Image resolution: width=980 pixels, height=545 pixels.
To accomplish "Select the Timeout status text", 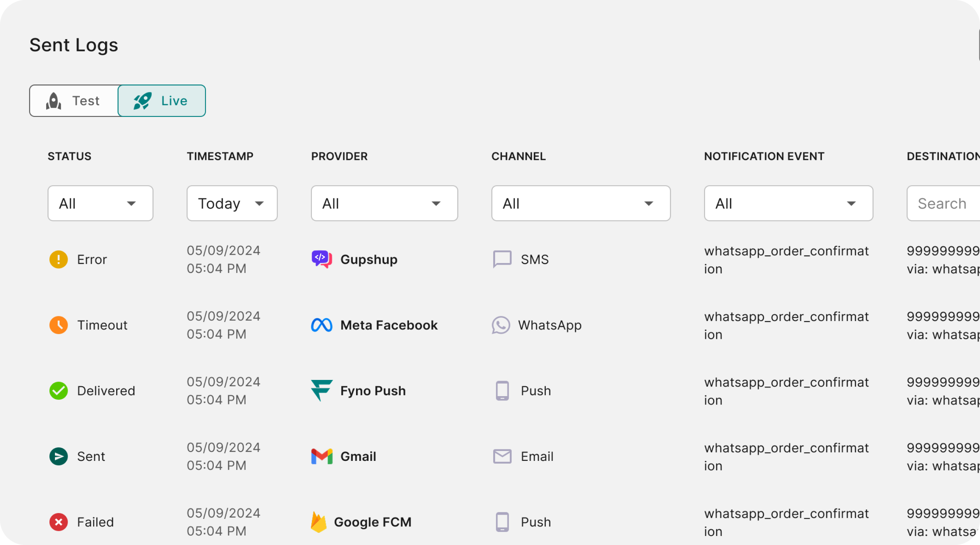I will pos(102,325).
